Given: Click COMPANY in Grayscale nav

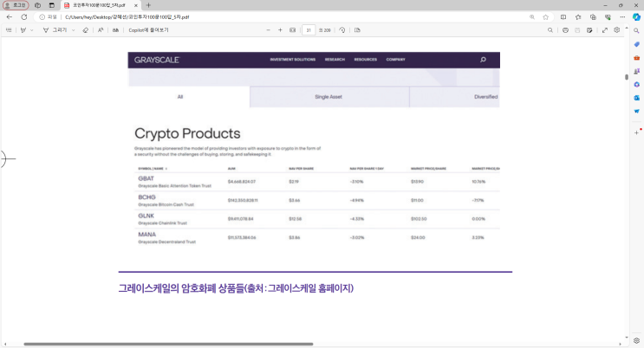Looking at the screenshot, I should click(395, 60).
